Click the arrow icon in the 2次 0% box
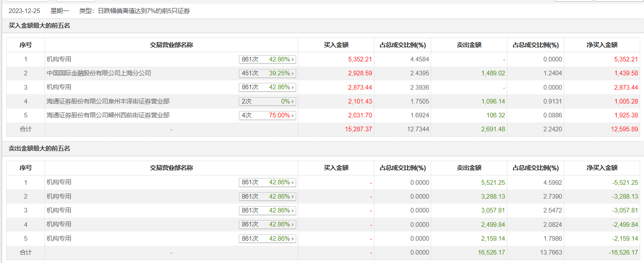 click(x=293, y=102)
